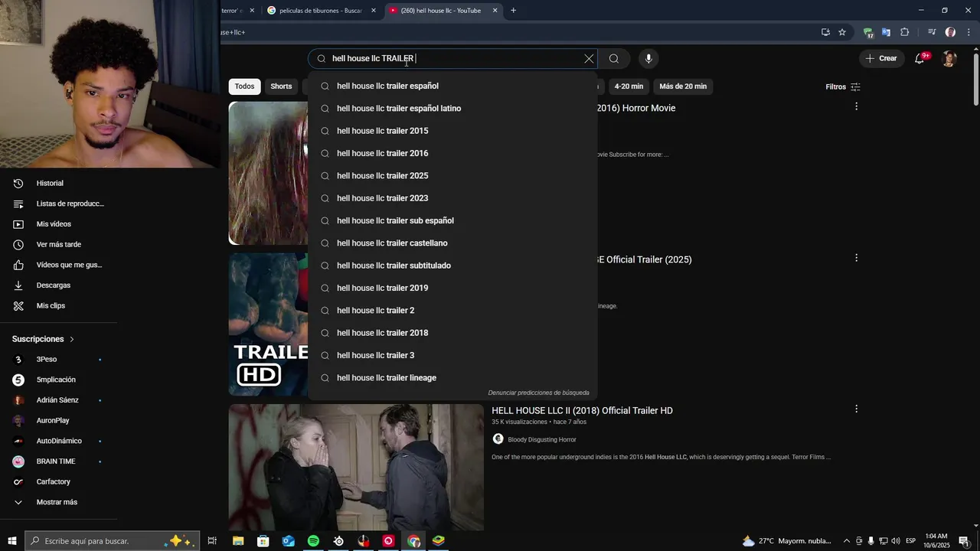Viewport: 980px width, 551px height.
Task: Start voice search with microphone icon
Action: [x=648, y=59]
